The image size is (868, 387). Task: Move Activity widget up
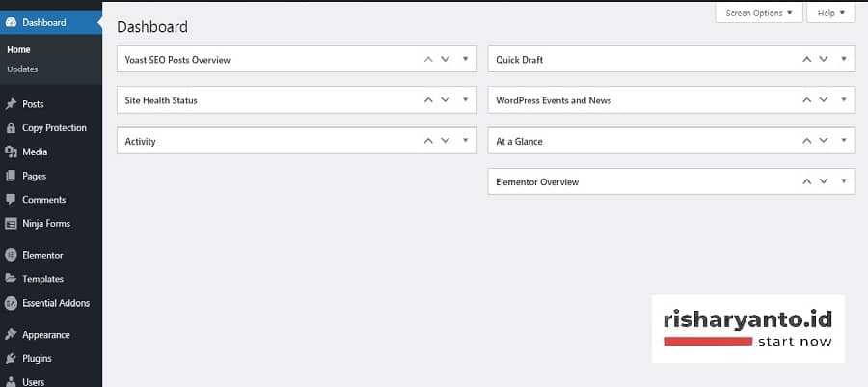pyautogui.click(x=428, y=141)
